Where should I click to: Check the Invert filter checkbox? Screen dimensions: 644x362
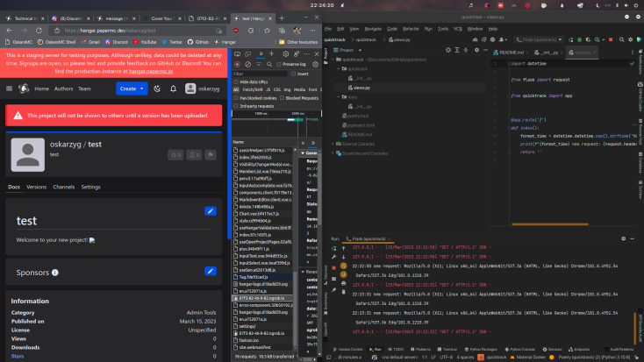293,74
